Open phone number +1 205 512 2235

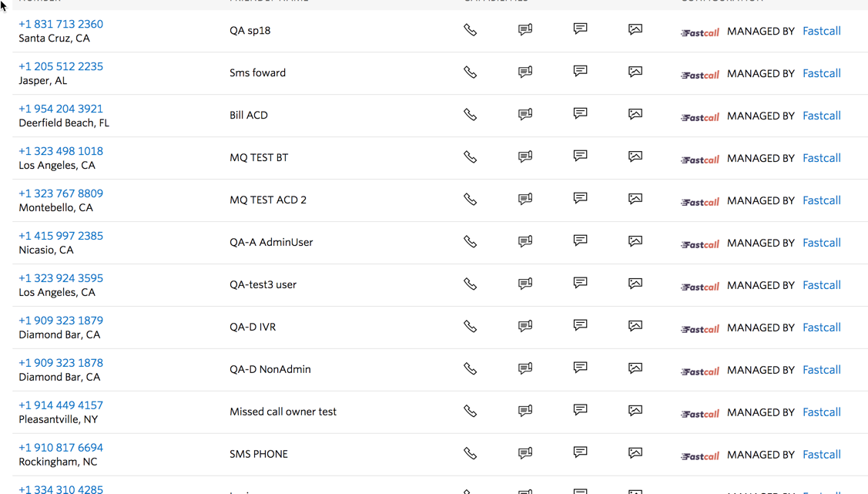tap(61, 66)
